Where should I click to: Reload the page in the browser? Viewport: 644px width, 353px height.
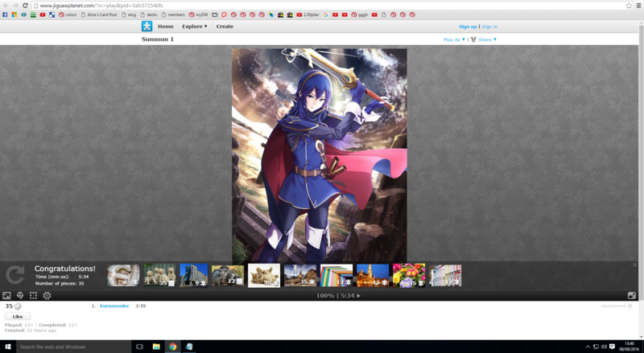(25, 6)
